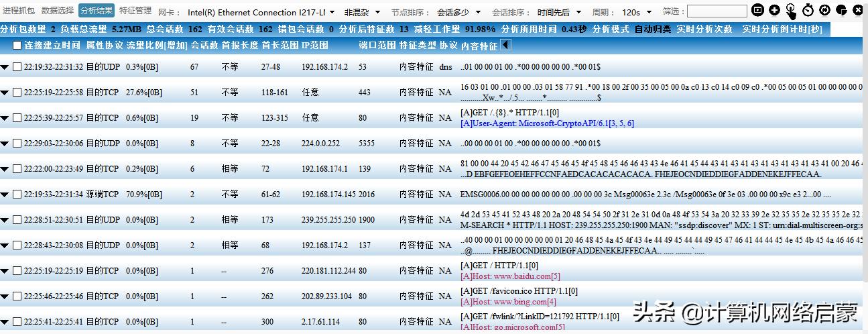Open the 网卡 network adapter dropdown
The width and height of the screenshot is (868, 334).
point(260,12)
